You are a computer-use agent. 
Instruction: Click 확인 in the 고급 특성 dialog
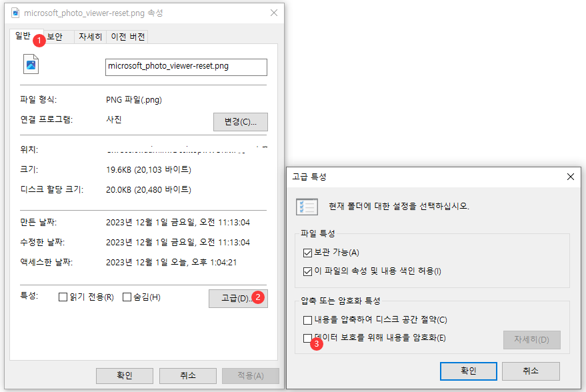[x=468, y=371]
